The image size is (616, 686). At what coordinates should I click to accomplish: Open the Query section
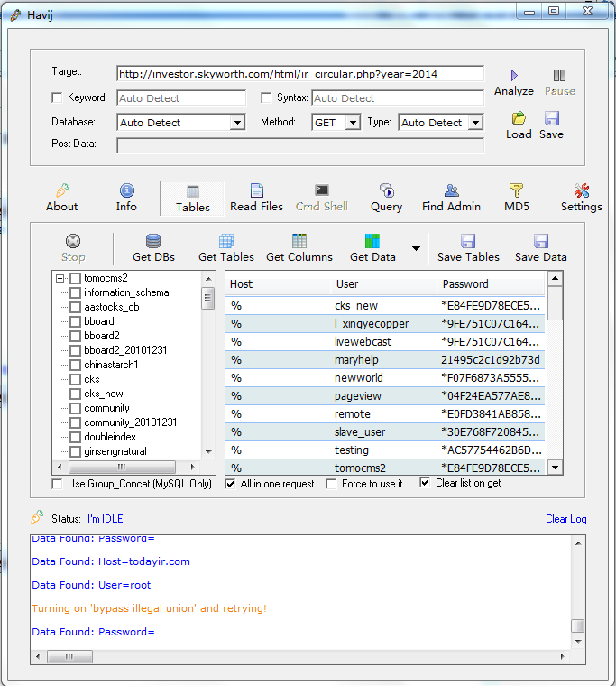click(x=387, y=199)
